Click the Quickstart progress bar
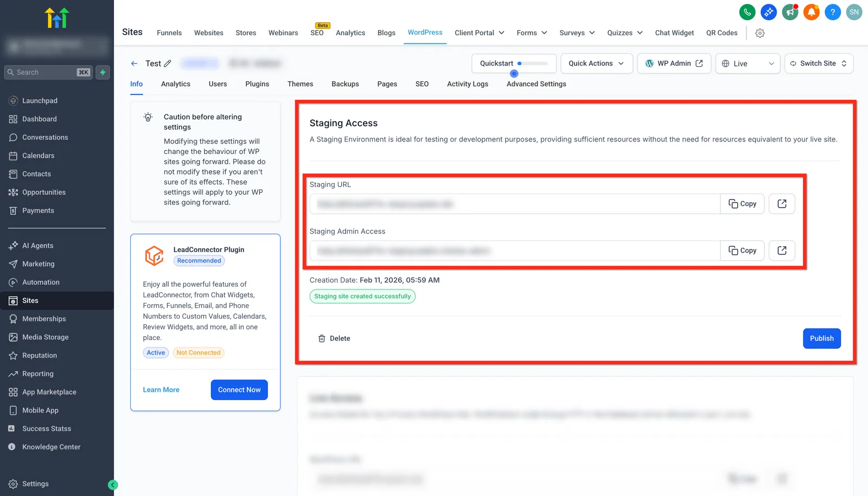This screenshot has width=868, height=496. (533, 63)
